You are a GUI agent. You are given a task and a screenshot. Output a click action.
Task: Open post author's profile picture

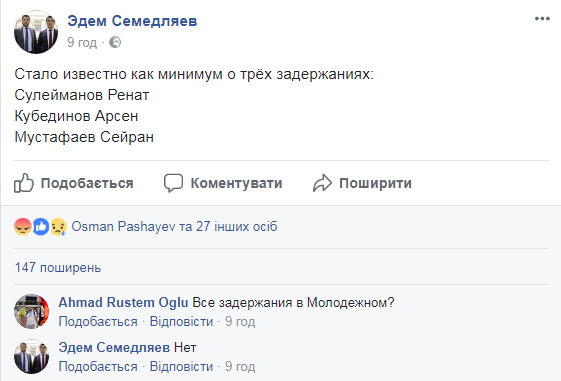(x=36, y=32)
